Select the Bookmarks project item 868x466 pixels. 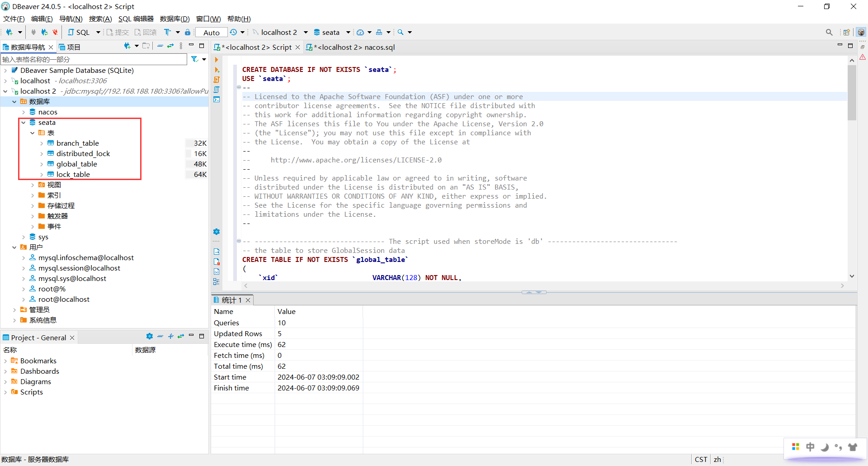(x=38, y=361)
